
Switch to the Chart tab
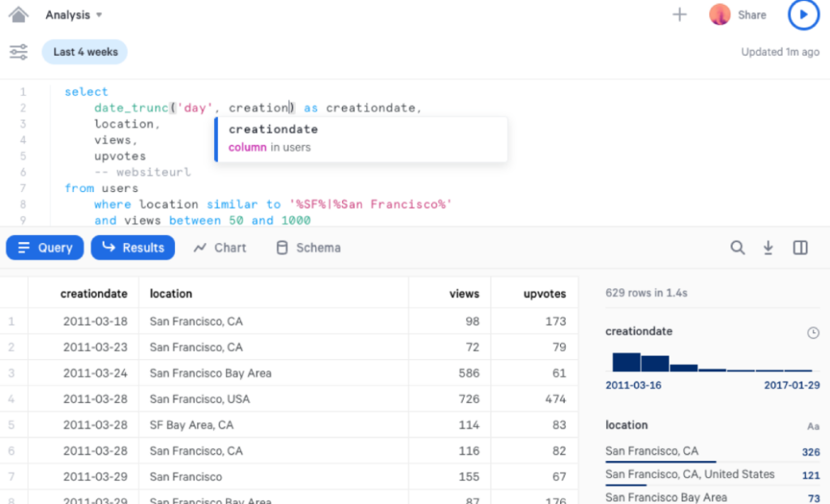tap(220, 248)
